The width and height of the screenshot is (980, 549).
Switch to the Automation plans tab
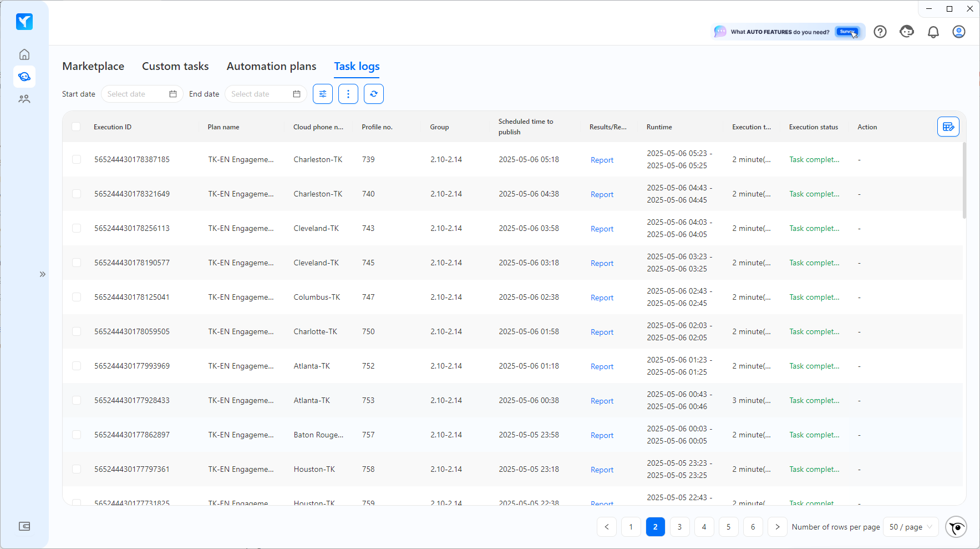point(271,66)
